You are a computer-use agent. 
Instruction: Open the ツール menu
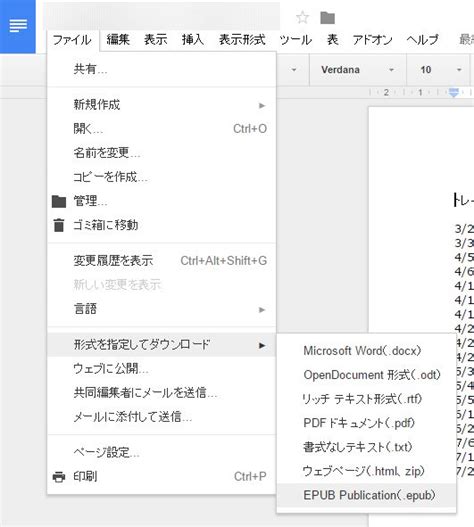[x=295, y=40]
